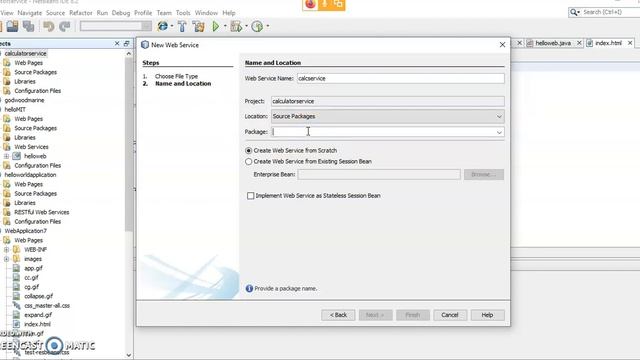
Task: Click the RESTful Web Services folder icon
Action: [x=7, y=212]
